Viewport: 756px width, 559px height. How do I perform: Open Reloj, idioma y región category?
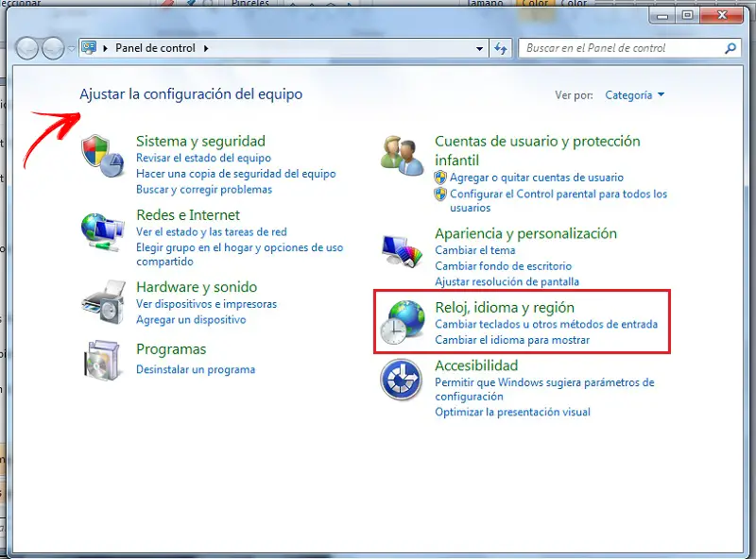pyautogui.click(x=505, y=308)
